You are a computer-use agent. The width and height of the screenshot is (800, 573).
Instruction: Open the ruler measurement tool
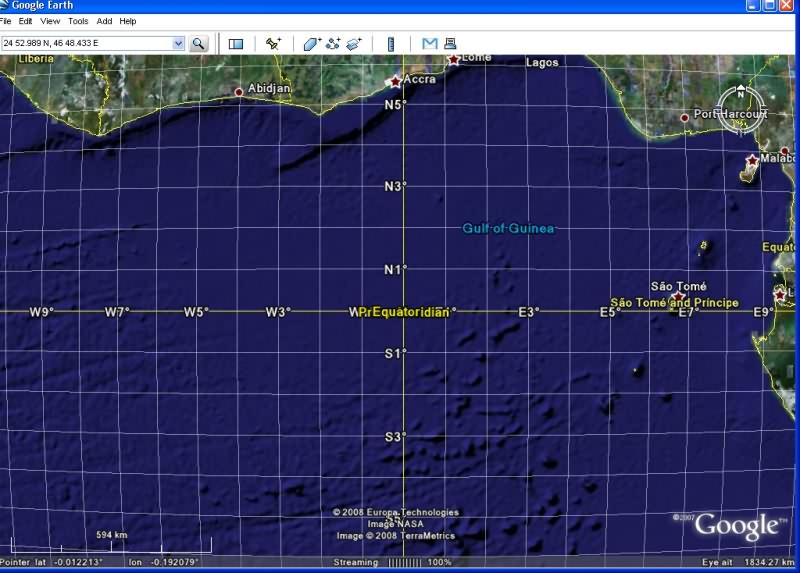pyautogui.click(x=391, y=44)
